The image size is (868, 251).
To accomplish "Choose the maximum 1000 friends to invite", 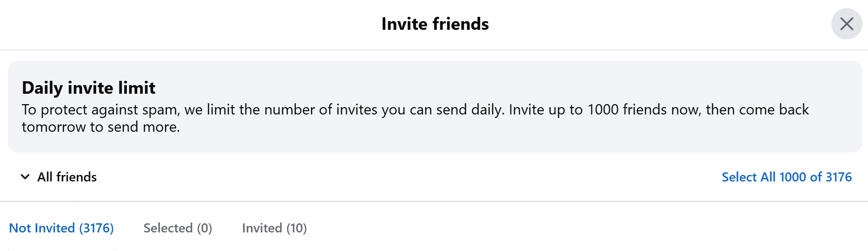I will [x=786, y=177].
